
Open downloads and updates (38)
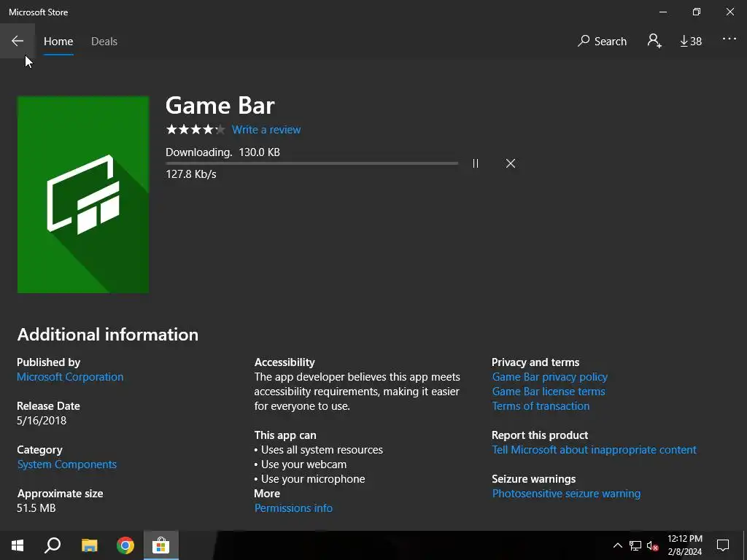691,42
